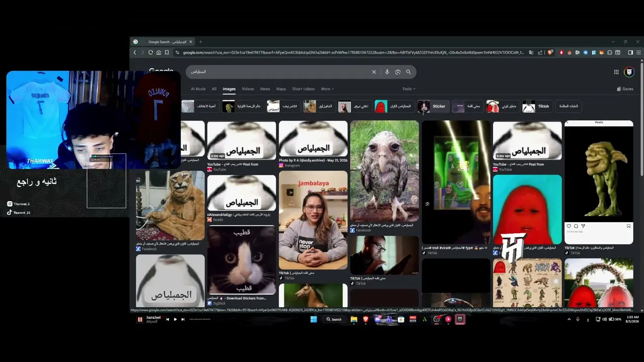Open the Epic Games taskbar icon

(x=460, y=319)
